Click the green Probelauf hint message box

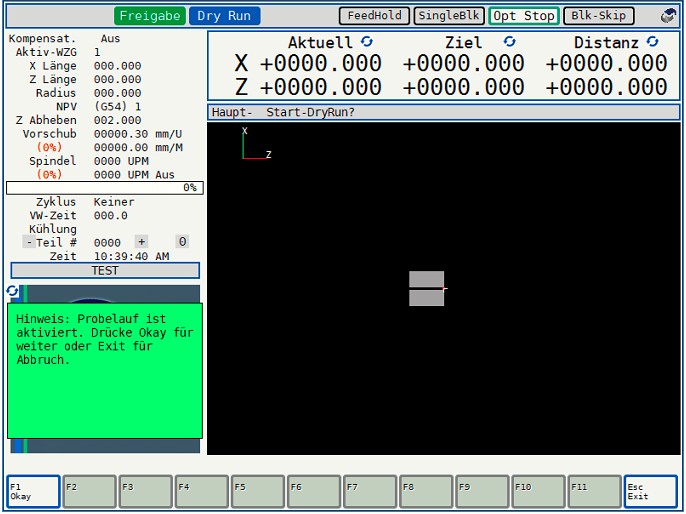tap(105, 371)
